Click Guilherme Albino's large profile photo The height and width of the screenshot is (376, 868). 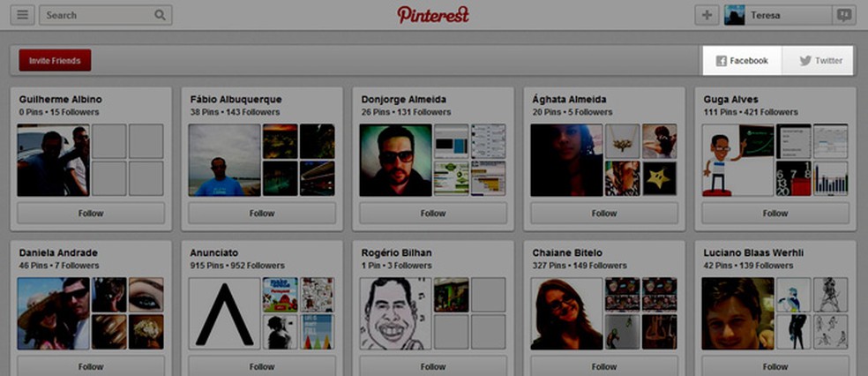[53, 160]
